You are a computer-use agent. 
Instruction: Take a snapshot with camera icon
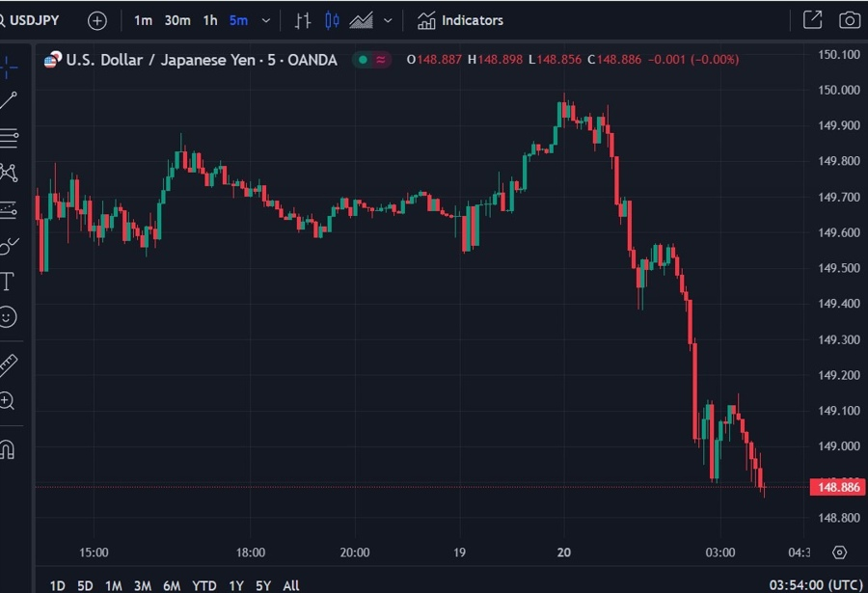[849, 20]
